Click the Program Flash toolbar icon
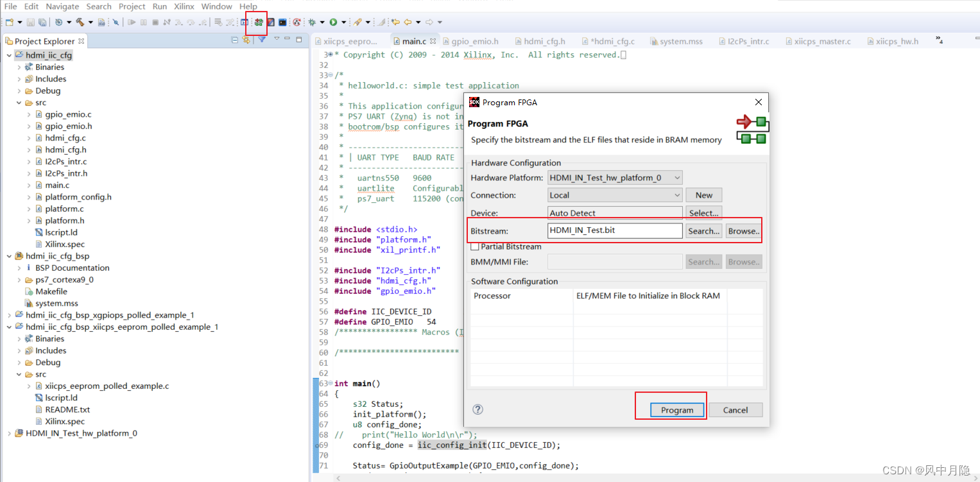Screen dimensions: 980x482 (x=271, y=22)
